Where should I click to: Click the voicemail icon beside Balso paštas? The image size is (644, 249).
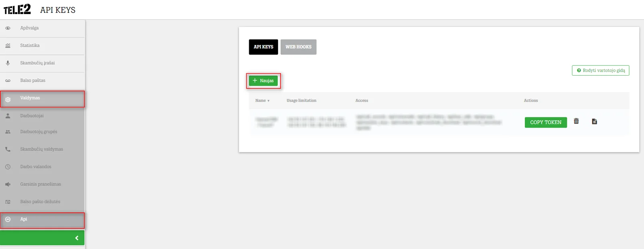point(8,81)
